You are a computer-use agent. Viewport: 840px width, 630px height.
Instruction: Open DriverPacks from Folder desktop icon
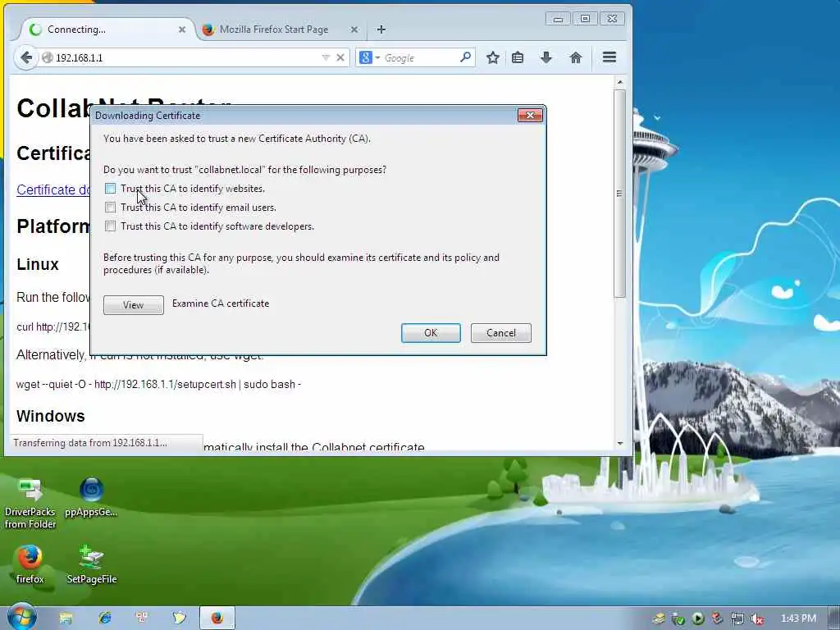click(x=30, y=504)
